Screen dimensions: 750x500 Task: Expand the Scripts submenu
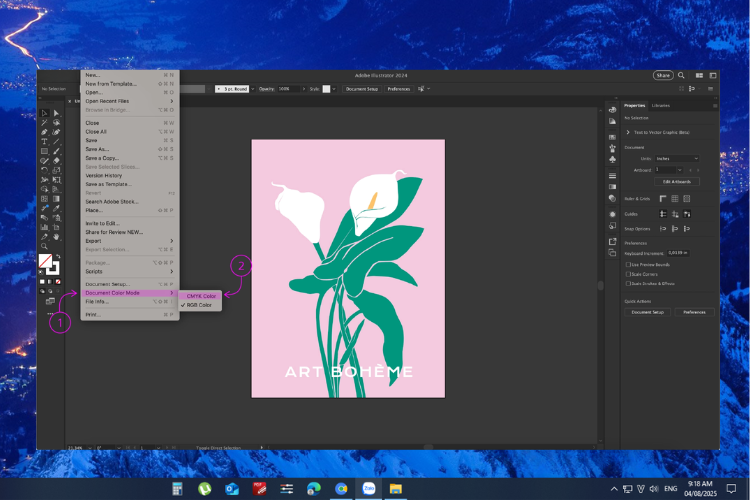[130, 271]
